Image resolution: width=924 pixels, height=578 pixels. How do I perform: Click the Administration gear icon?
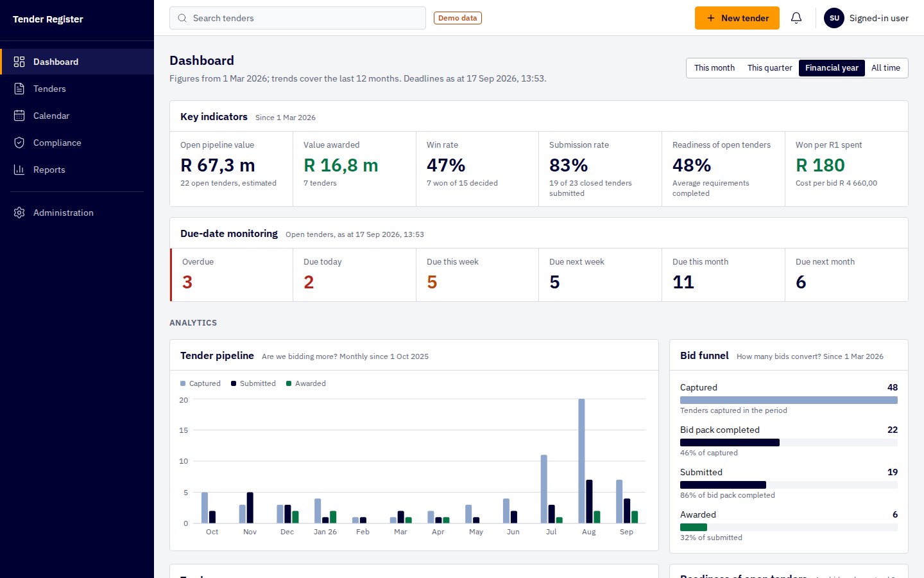point(19,213)
